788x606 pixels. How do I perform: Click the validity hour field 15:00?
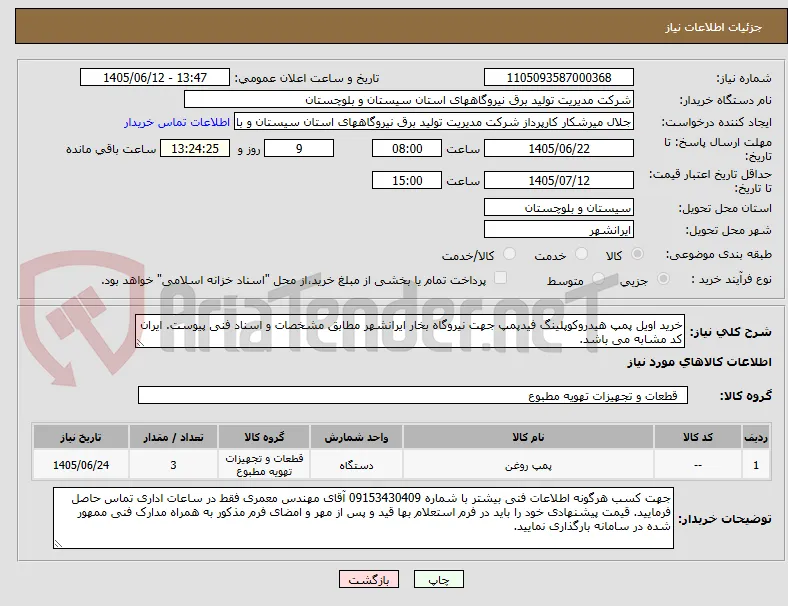pyautogui.click(x=407, y=180)
